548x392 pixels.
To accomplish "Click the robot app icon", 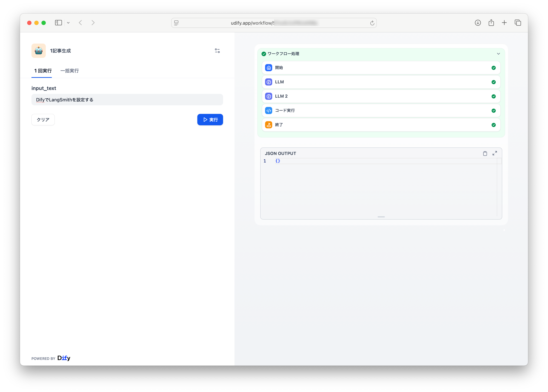I will (x=39, y=51).
